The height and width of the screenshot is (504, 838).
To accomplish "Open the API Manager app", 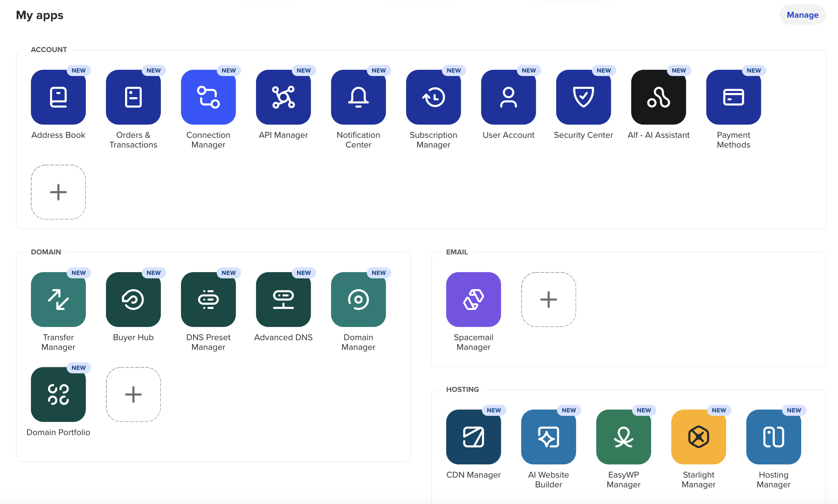I will point(284,97).
